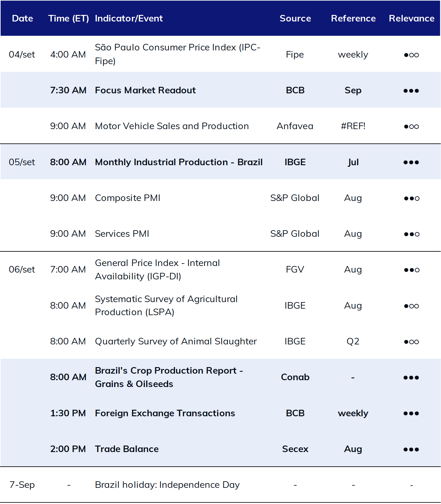The height and width of the screenshot is (504, 441).
Task: Select the Anfavea source cell
Action: [295, 126]
